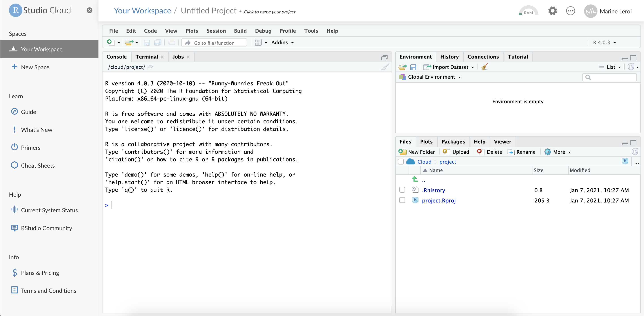The width and height of the screenshot is (644, 316).
Task: Click the clear environment objects broom icon
Action: [x=484, y=67]
